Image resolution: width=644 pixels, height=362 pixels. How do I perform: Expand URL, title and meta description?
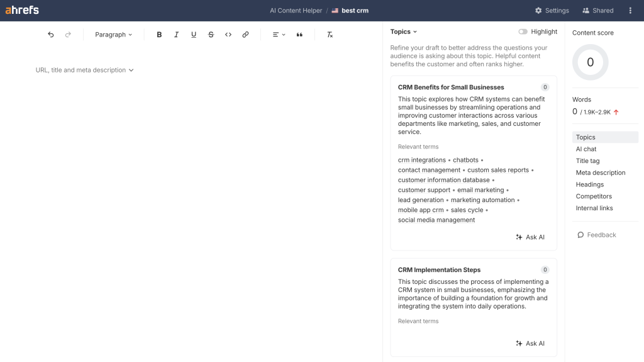[85, 70]
